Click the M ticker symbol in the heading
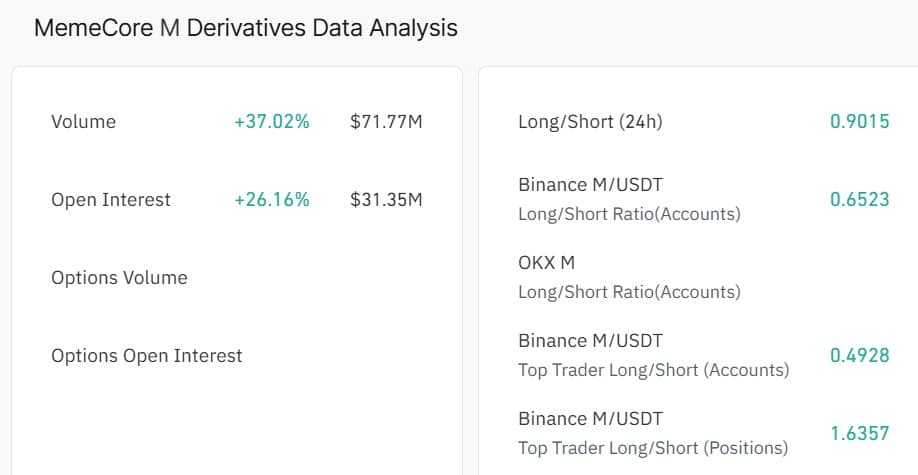Image resolution: width=918 pixels, height=475 pixels. coord(171,28)
